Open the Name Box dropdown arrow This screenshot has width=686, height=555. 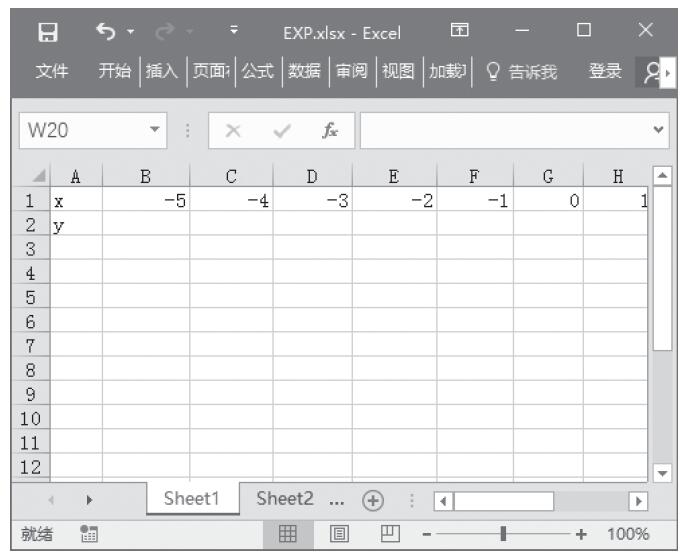154,130
